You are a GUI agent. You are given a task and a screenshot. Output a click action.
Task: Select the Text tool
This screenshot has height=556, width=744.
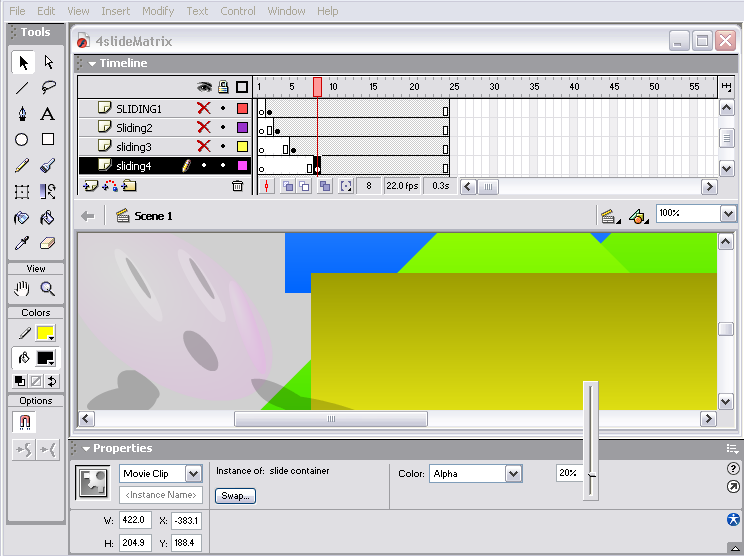pyautogui.click(x=48, y=114)
